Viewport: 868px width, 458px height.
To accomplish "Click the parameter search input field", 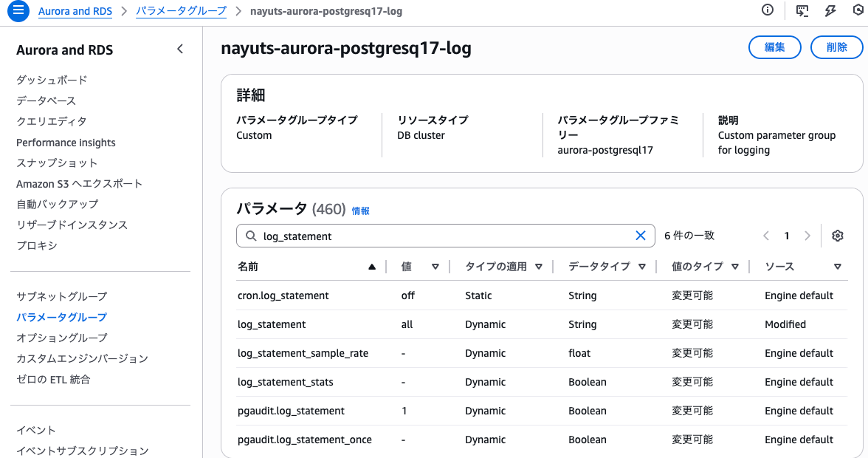I will (x=443, y=236).
